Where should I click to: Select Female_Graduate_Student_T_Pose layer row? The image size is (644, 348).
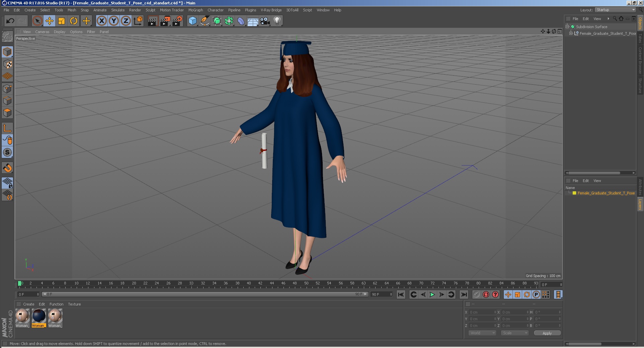[x=600, y=193]
